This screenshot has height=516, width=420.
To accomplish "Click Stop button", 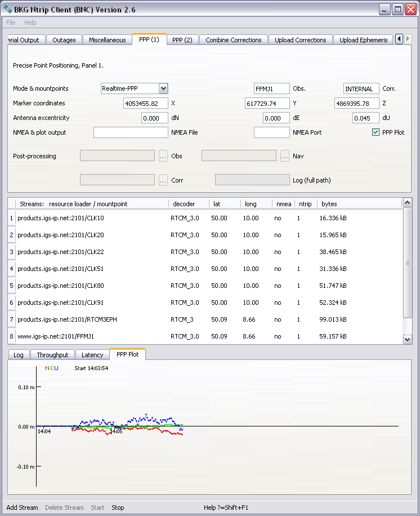I will point(118,508).
